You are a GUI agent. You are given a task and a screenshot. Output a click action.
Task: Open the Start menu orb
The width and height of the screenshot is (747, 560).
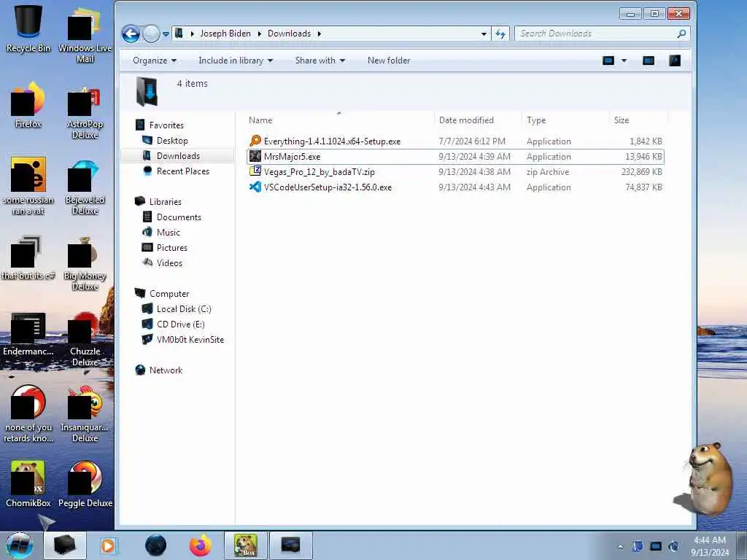[20, 545]
